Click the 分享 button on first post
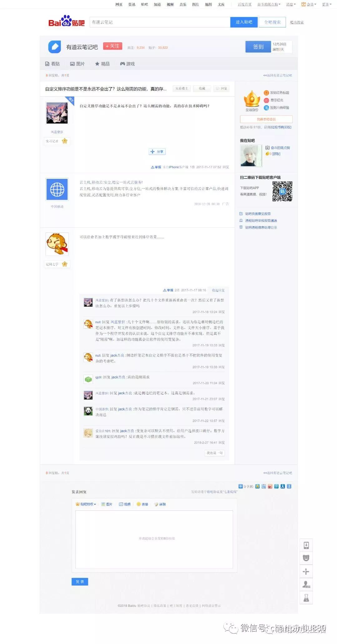This screenshot has height=644, width=337. 157,152
